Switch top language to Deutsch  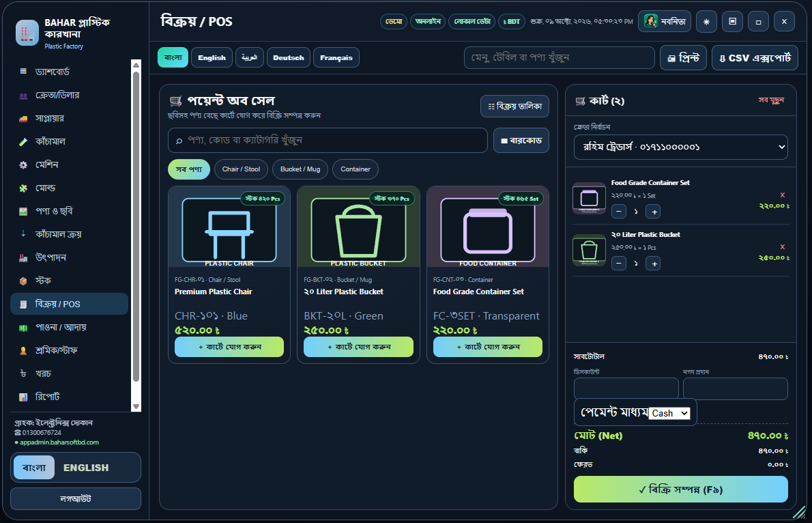pos(289,57)
